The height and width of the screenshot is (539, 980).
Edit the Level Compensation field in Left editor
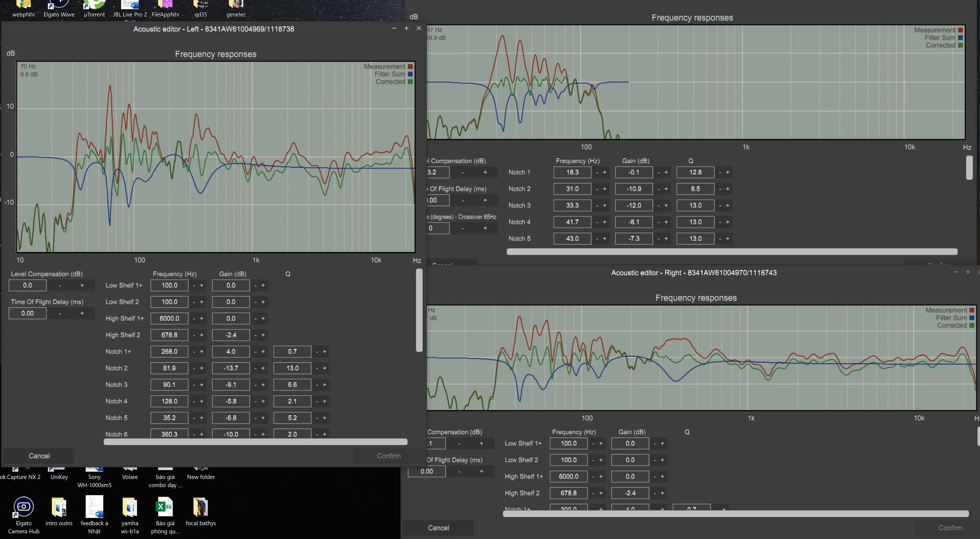(27, 285)
